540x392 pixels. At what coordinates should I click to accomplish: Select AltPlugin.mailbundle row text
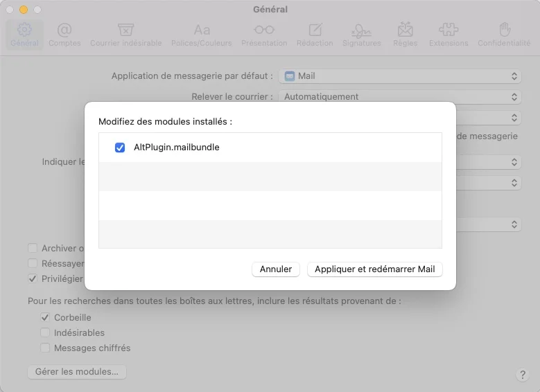coord(177,148)
